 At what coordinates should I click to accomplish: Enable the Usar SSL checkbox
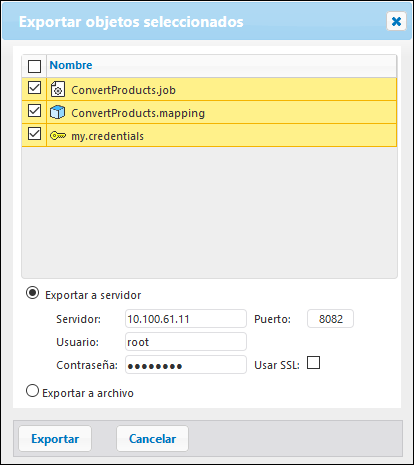pos(313,363)
